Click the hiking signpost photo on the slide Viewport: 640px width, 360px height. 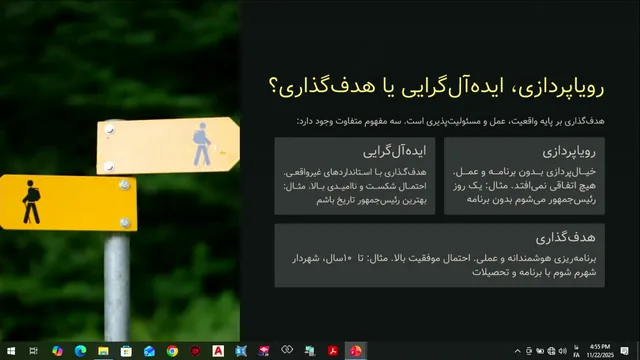(x=120, y=171)
